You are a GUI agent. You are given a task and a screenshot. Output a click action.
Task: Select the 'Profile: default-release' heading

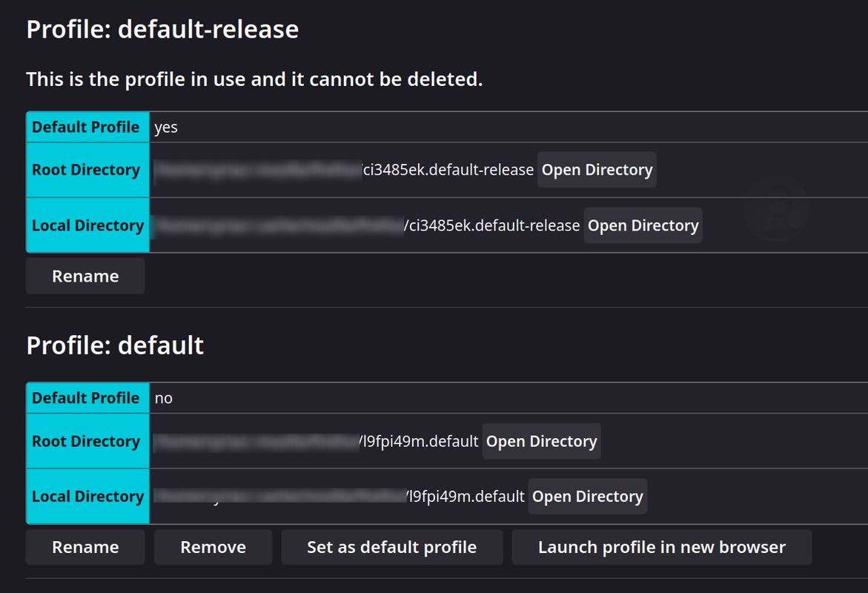[162, 30]
